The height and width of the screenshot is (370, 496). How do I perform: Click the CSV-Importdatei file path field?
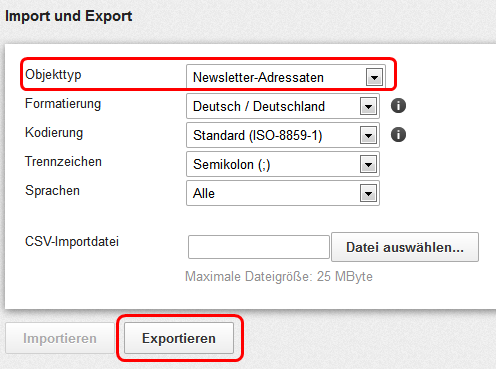click(259, 247)
